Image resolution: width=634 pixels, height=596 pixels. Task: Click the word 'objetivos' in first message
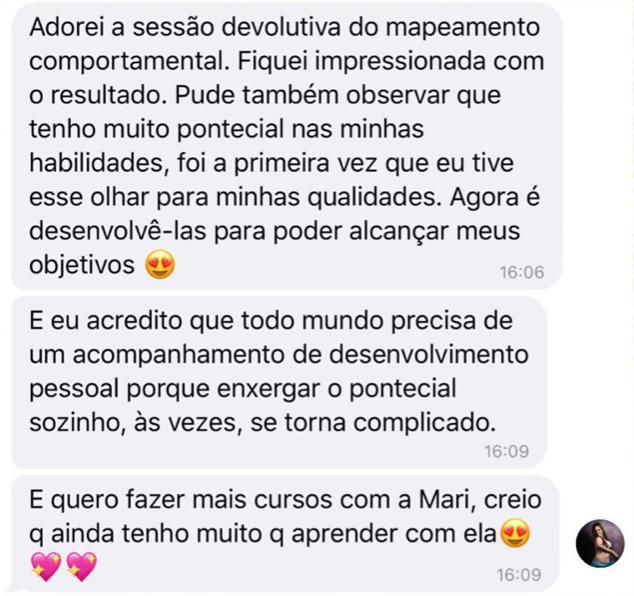pos(82,266)
